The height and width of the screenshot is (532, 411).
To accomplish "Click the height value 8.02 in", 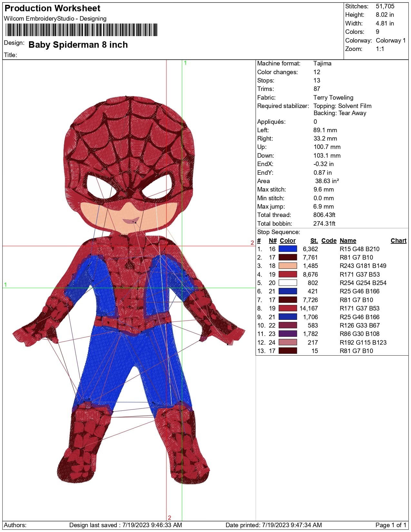I will [x=385, y=15].
